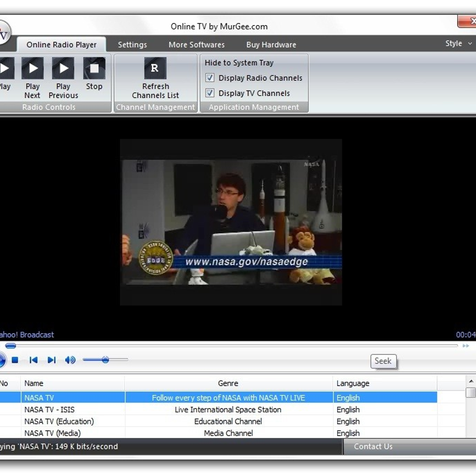
Task: Click the Play Previous ribbon icon
Action: 63,68
